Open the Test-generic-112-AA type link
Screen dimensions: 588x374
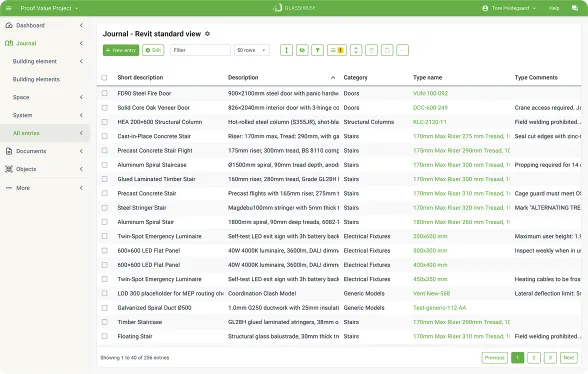[440, 308]
